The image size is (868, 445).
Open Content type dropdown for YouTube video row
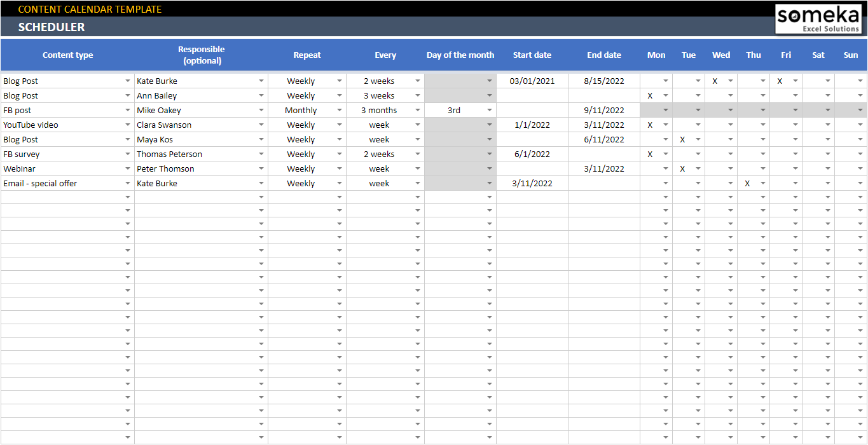[128, 125]
